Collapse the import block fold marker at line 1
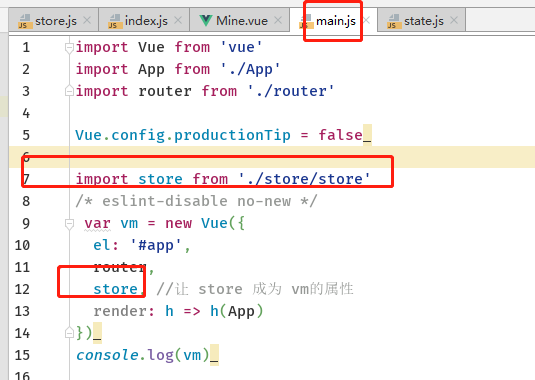 69,48
